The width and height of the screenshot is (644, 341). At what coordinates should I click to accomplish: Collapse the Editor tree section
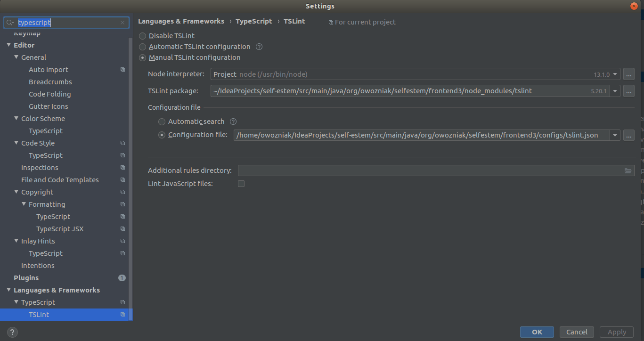tap(8, 45)
